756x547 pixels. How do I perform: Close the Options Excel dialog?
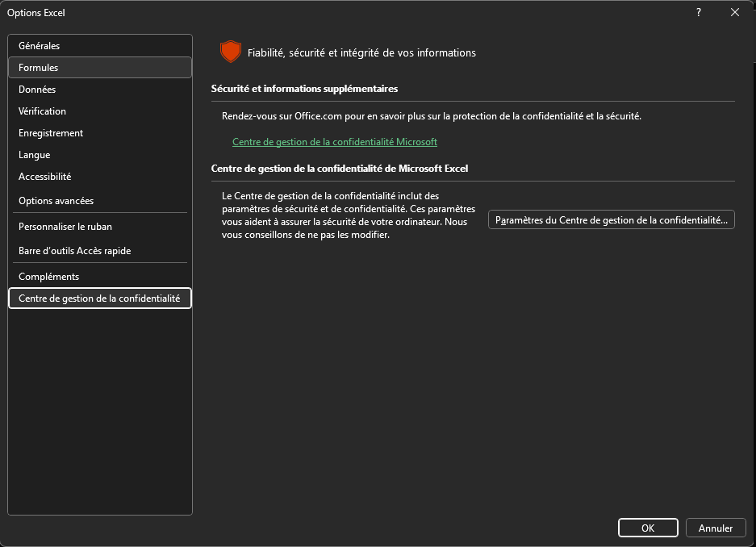tap(735, 13)
